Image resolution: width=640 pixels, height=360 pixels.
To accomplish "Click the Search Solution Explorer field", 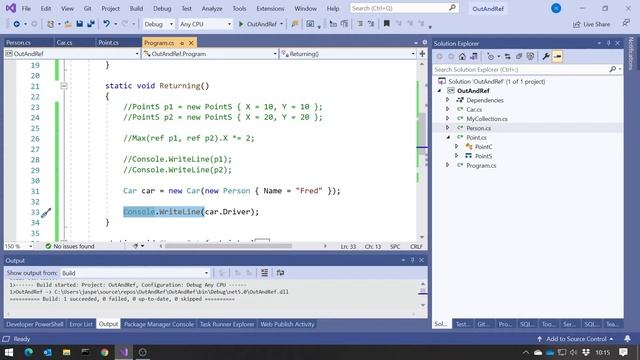I will tap(527, 69).
